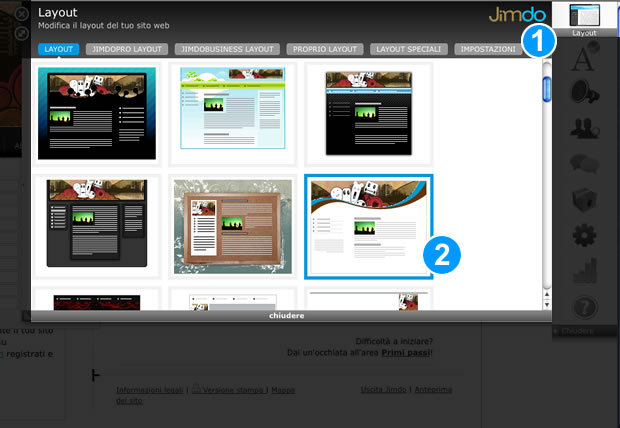Choose the brown wooden frame layout
The image size is (620, 428).
[x=232, y=226]
